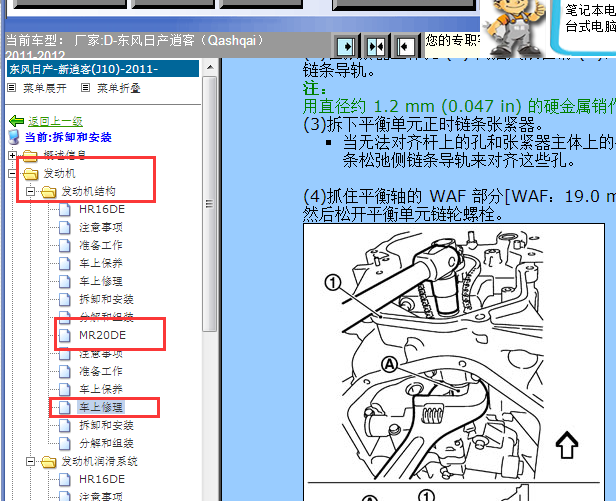Collapse the 发动机 tree node
This screenshot has height=501, width=616.
click(x=12, y=173)
